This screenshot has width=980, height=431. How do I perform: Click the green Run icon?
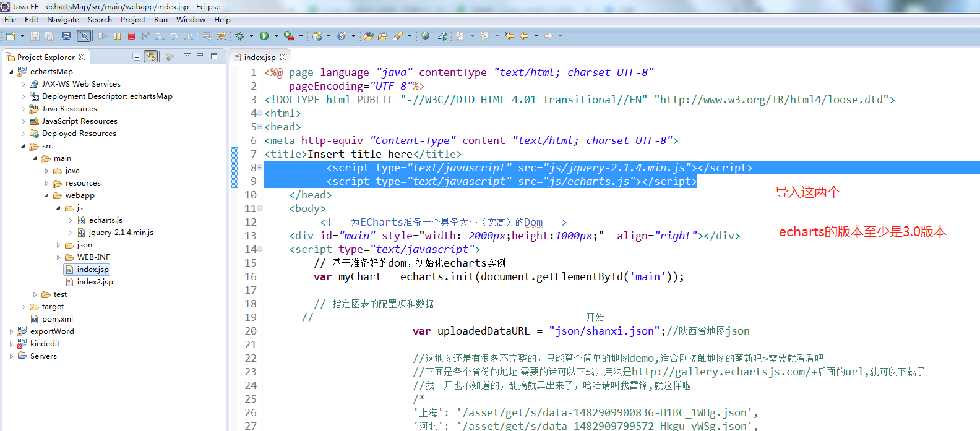(x=264, y=36)
